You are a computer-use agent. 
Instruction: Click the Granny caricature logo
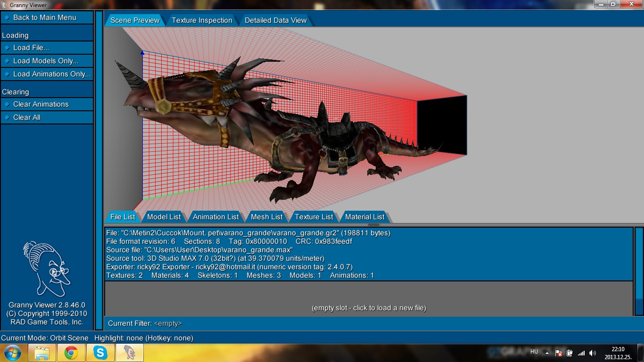(x=47, y=269)
